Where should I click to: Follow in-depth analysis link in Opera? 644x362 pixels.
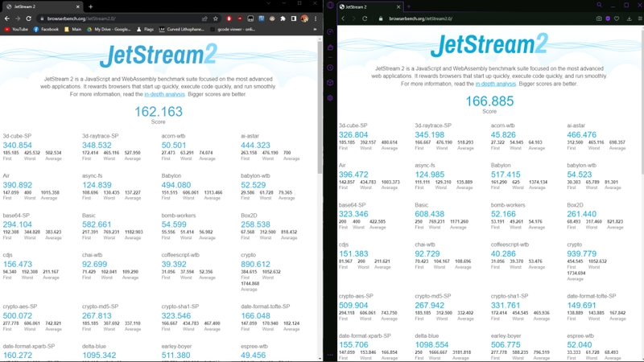(x=495, y=84)
